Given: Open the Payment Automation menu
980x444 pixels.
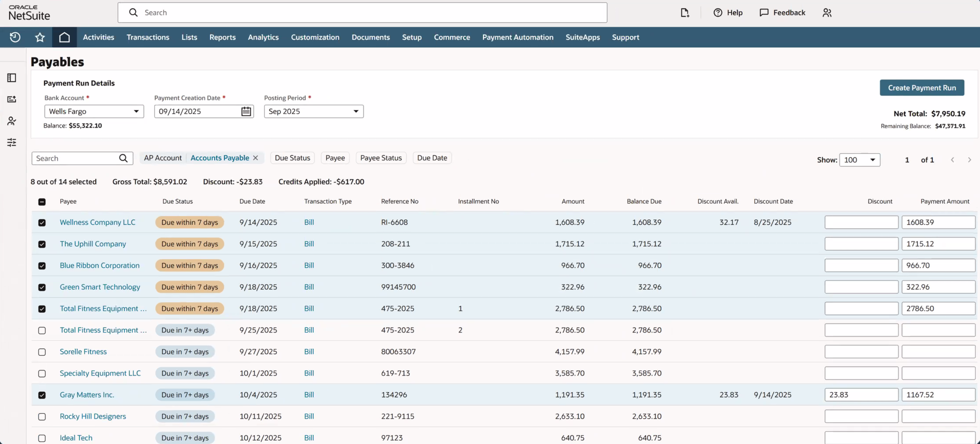Looking at the screenshot, I should 518,37.
